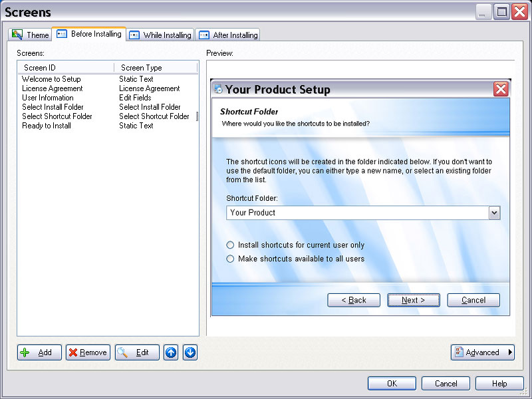Go to the After Installing tab
Screen dimensions: 532x399
tap(227, 35)
